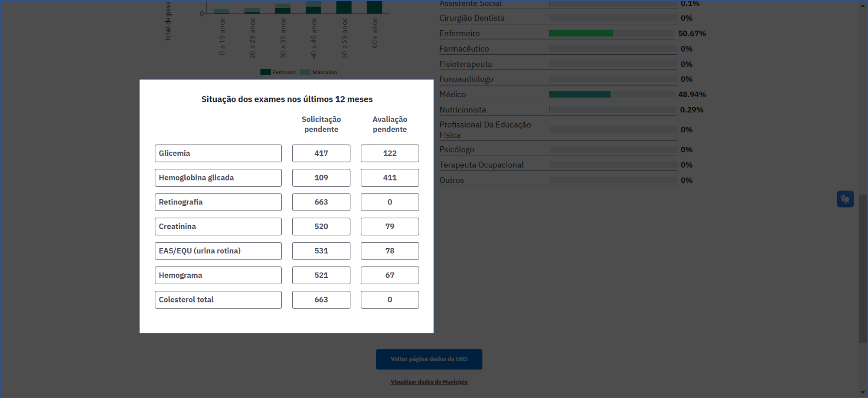868x398 pixels.
Task: Click the Situação dos exames table title
Action: pyautogui.click(x=287, y=99)
